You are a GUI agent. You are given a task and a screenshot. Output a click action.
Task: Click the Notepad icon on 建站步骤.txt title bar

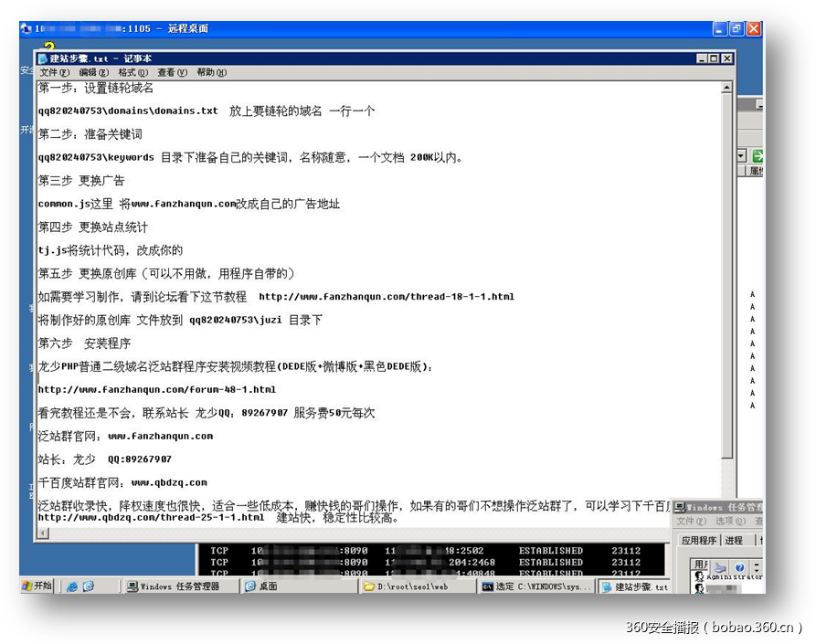tap(43, 58)
